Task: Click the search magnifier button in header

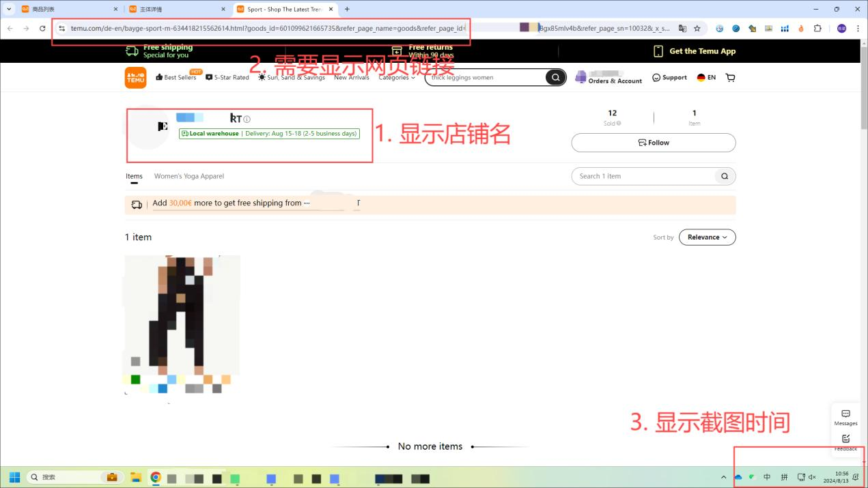Action: 555,77
